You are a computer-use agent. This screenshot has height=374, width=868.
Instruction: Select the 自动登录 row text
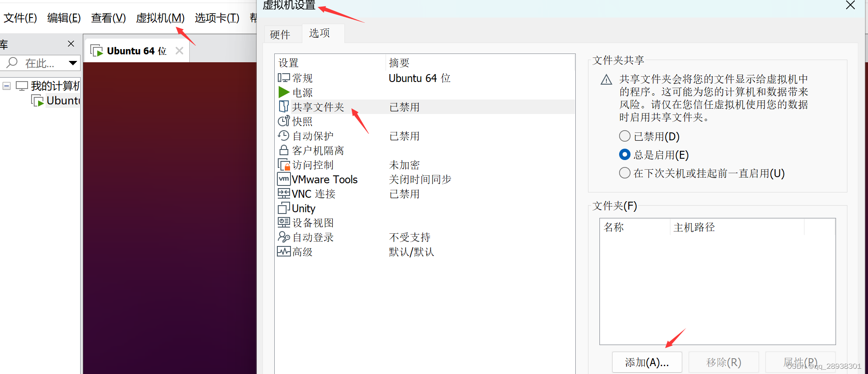tap(313, 237)
